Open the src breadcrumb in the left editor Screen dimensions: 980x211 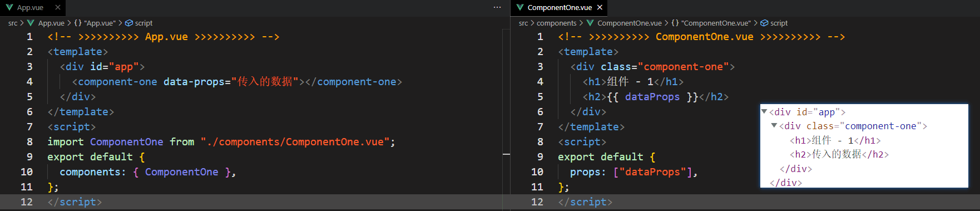coord(13,23)
